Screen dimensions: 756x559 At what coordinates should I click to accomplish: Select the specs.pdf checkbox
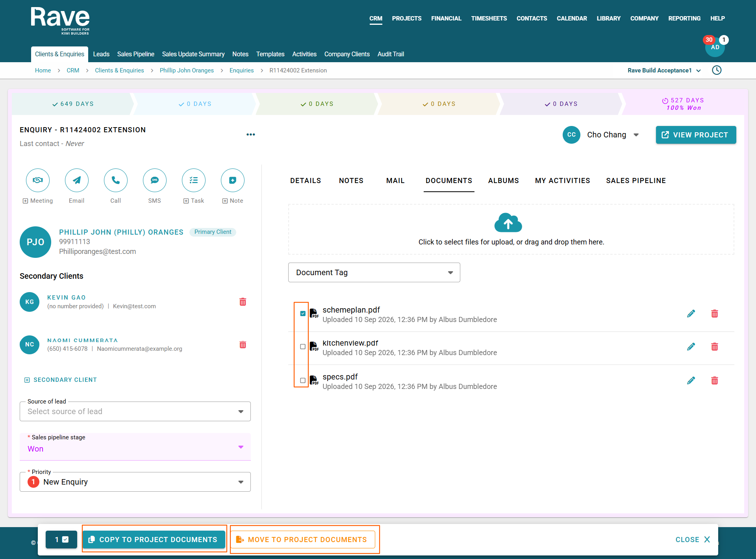click(303, 381)
